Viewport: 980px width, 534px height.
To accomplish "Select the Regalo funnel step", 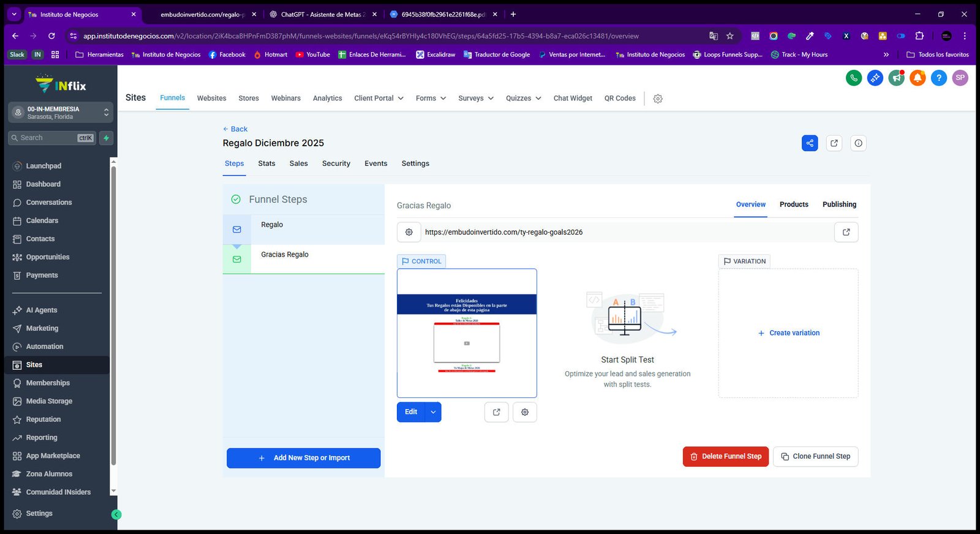I will [304, 230].
